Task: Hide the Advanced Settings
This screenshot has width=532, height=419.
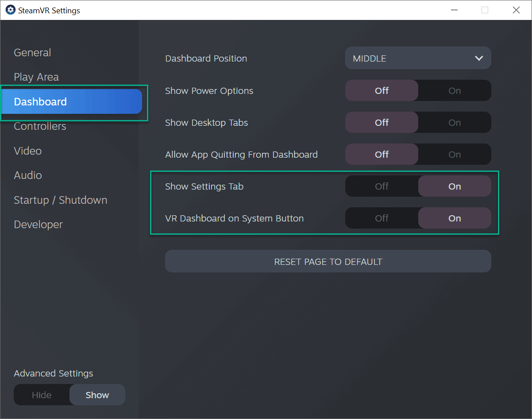Action: point(42,395)
